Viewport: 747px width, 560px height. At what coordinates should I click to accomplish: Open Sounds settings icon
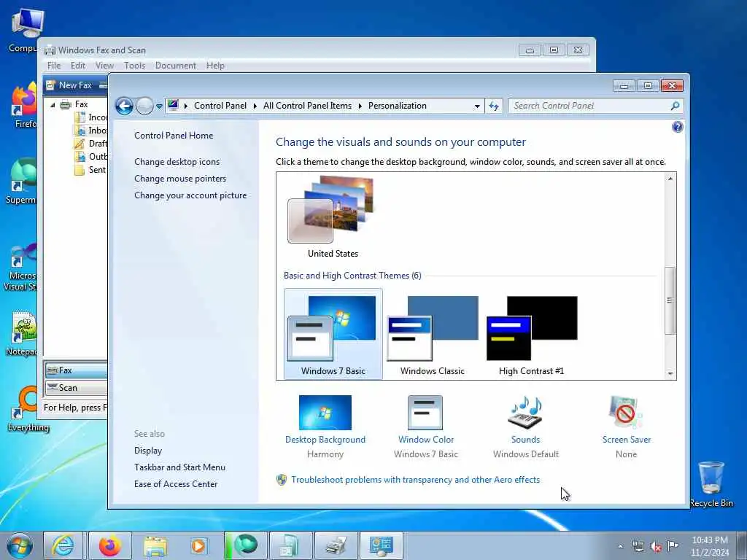[x=525, y=413]
